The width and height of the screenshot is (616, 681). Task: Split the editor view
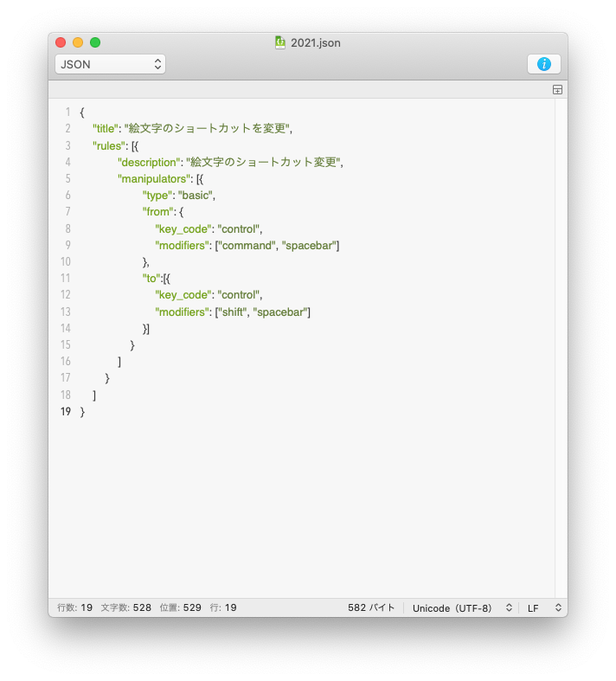(x=557, y=90)
